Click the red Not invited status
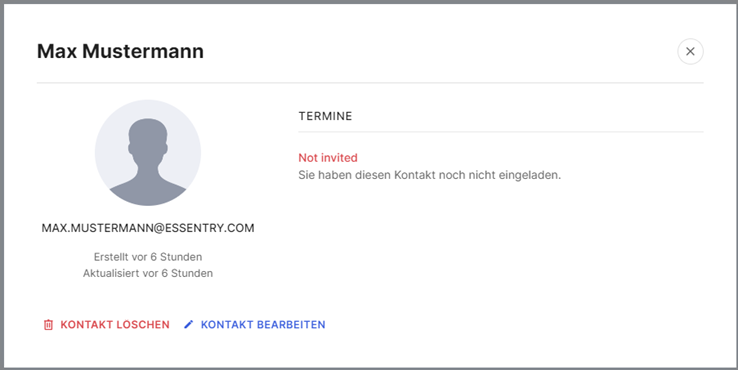The width and height of the screenshot is (738, 370). coord(328,158)
